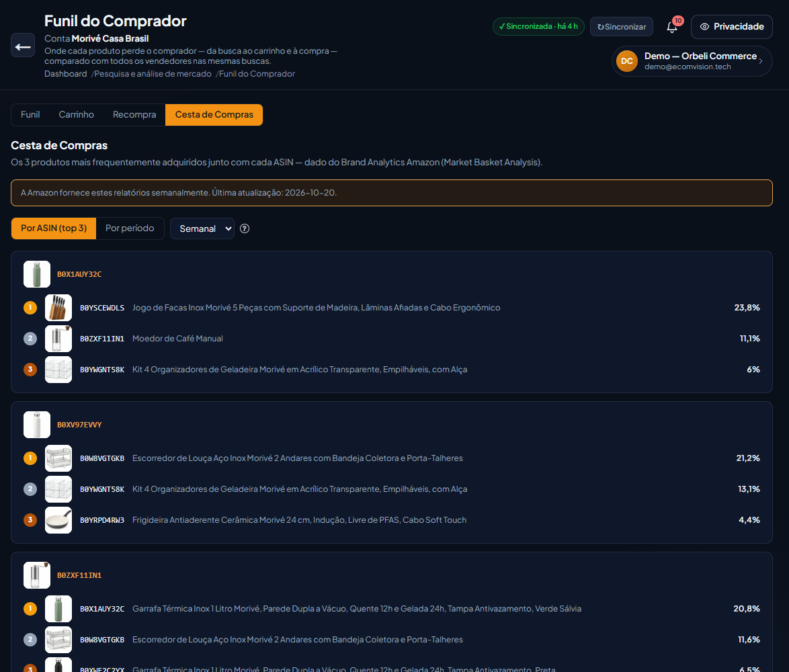Click the Sincronizada status badge
The width and height of the screenshot is (789, 672).
[538, 26]
